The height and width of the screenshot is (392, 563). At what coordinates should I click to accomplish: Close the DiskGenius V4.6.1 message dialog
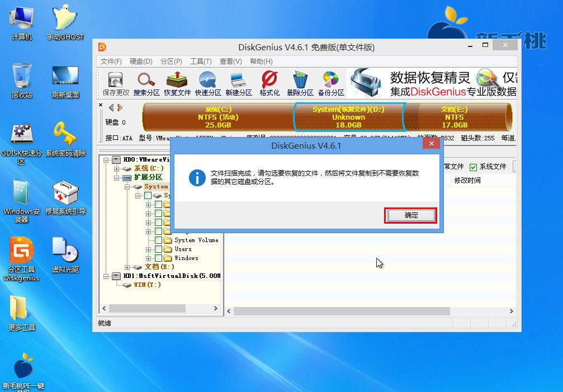click(431, 144)
